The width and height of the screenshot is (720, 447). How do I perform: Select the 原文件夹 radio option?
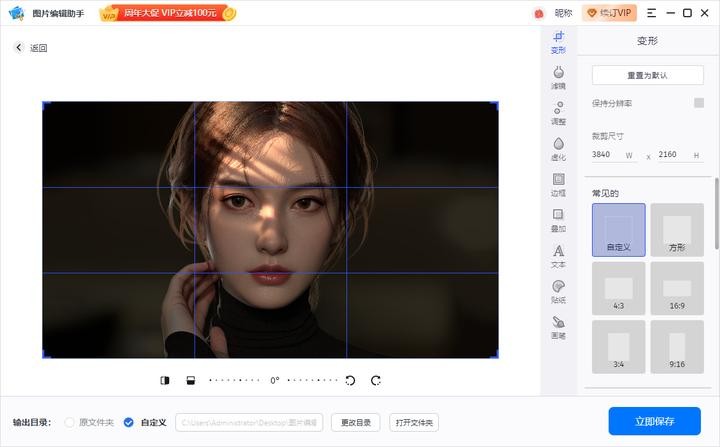coord(70,422)
